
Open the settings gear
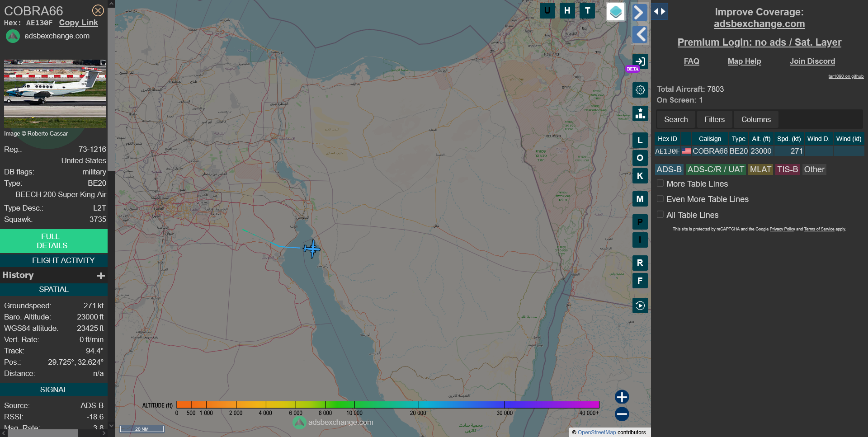click(640, 90)
